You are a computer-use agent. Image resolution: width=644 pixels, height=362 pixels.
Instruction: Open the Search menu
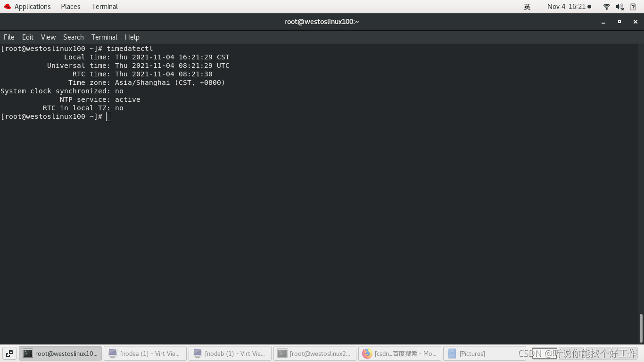tap(74, 37)
